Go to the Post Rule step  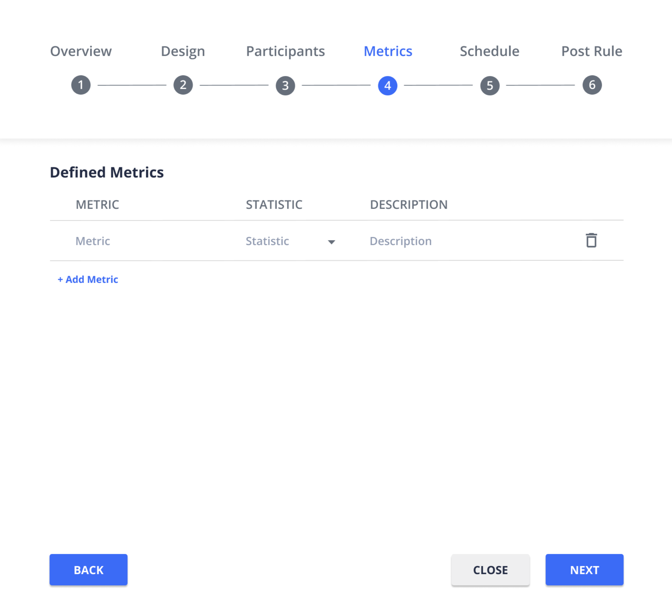pyautogui.click(x=591, y=51)
